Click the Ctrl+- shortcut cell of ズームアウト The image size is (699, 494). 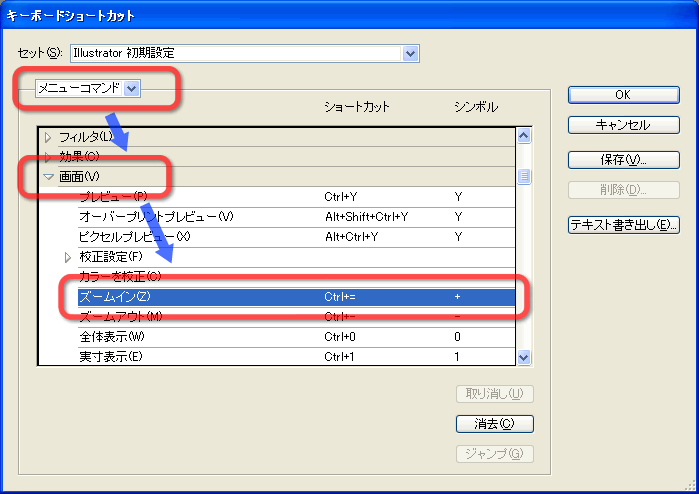tap(340, 317)
